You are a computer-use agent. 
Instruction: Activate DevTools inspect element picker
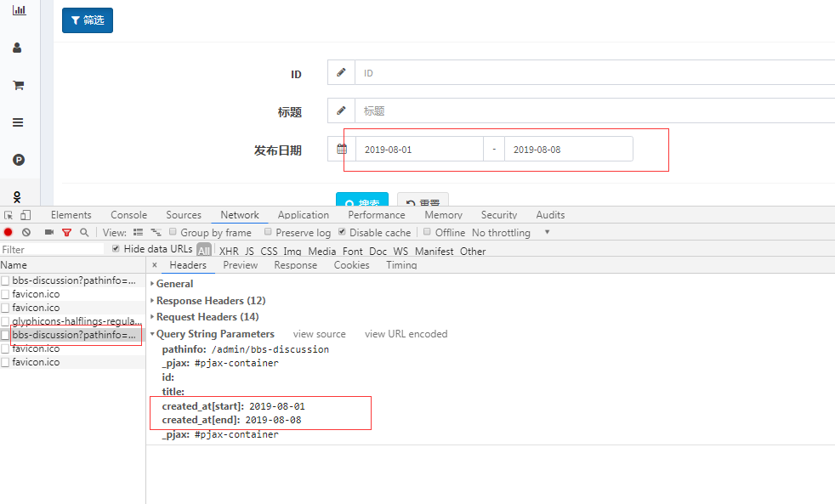tap(9, 215)
